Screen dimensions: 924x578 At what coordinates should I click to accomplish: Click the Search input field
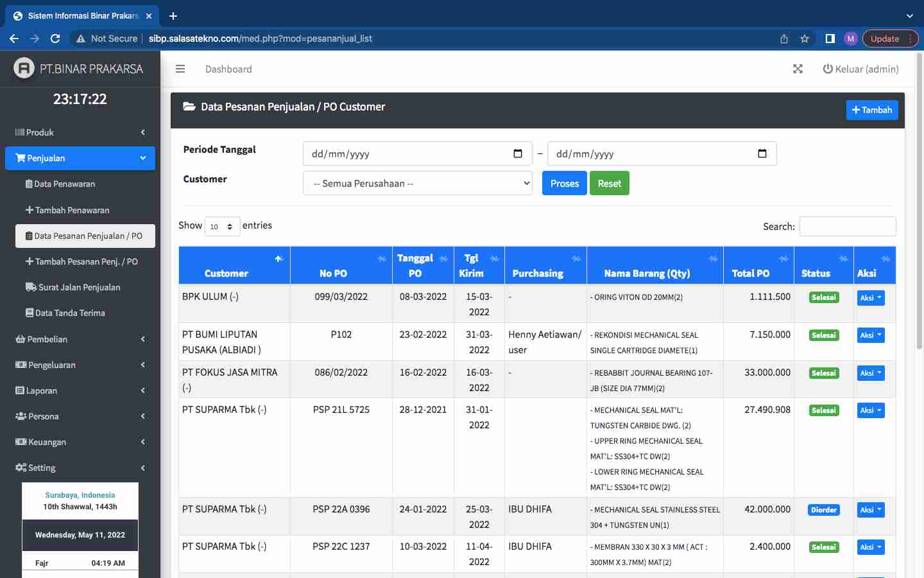[x=847, y=227]
